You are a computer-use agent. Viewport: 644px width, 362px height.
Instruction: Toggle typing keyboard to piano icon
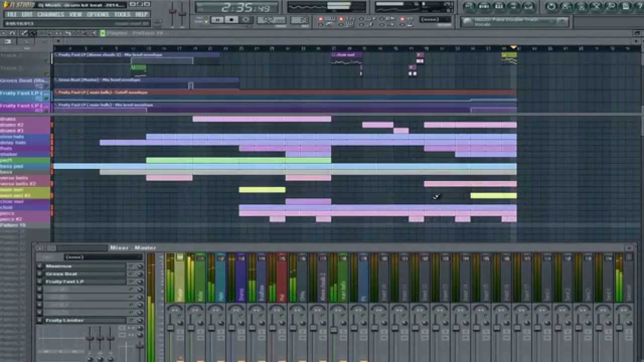pos(330,19)
